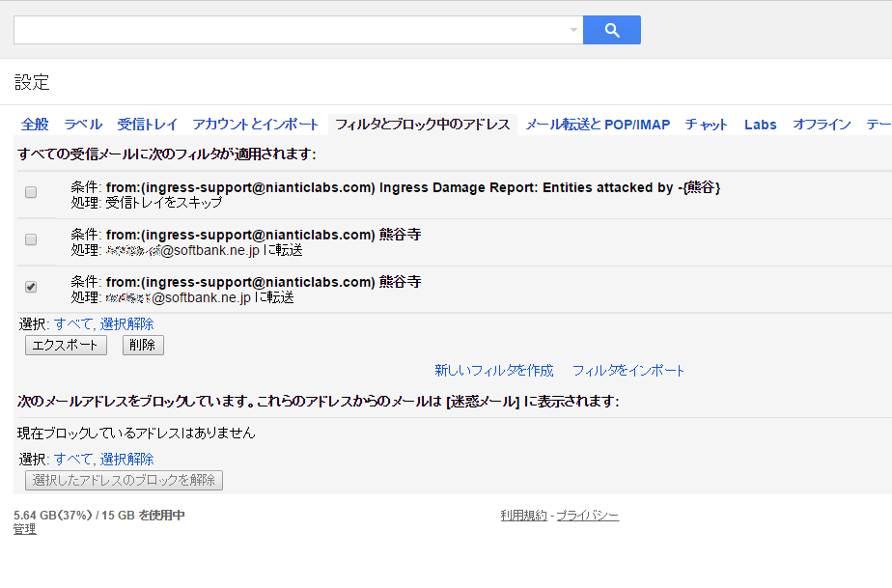
Task: Switch to the ラベル tab
Action: point(83,125)
